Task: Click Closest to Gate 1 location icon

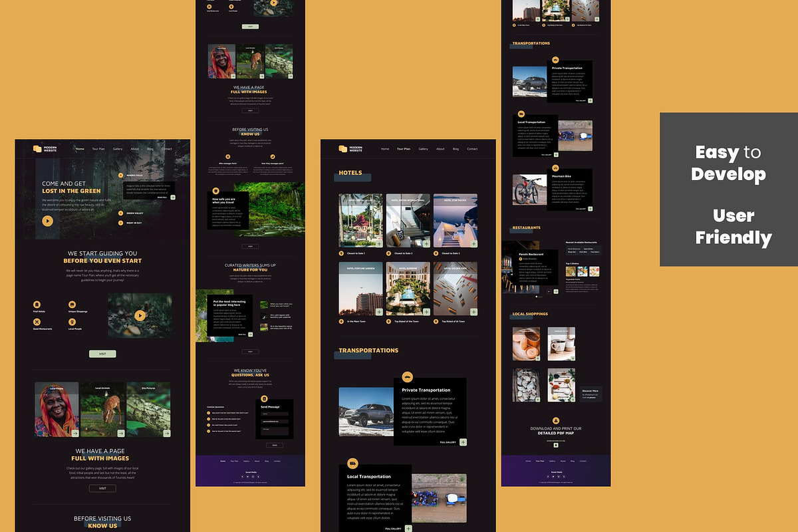Action: pos(341,253)
